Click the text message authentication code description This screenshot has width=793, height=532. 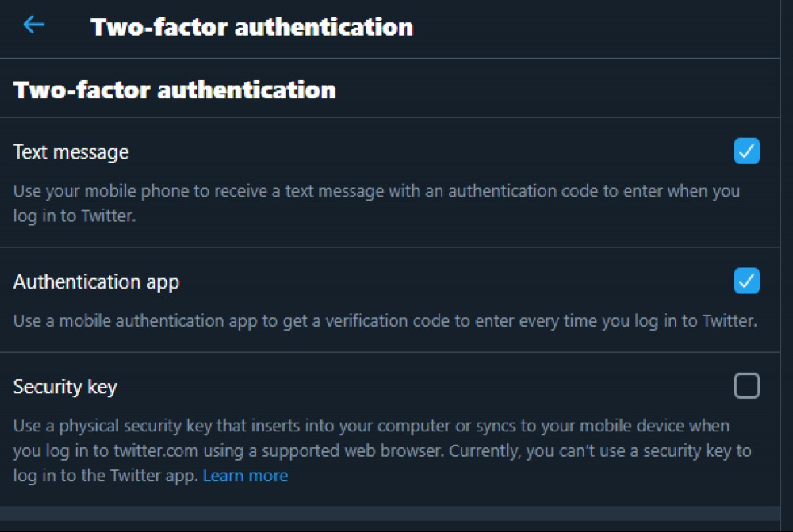[377, 203]
